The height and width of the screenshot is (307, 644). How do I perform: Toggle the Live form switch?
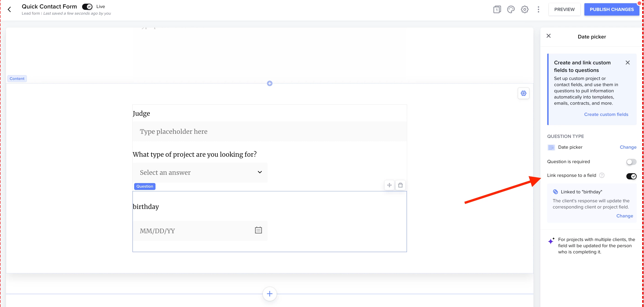coord(87,7)
